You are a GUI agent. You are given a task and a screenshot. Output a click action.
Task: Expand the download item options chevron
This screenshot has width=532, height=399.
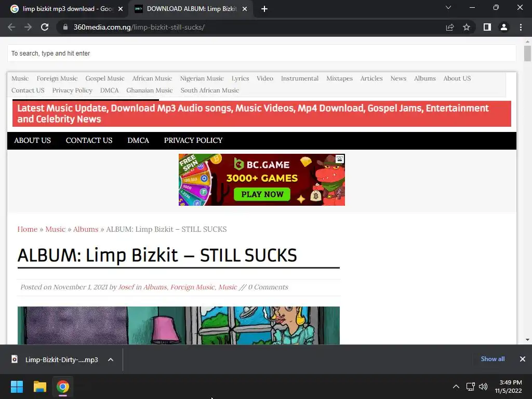tap(111, 360)
